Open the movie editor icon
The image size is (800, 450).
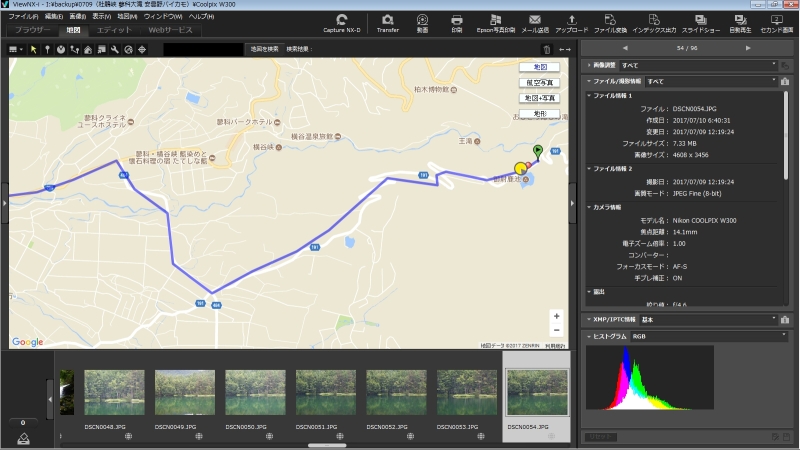coord(422,23)
